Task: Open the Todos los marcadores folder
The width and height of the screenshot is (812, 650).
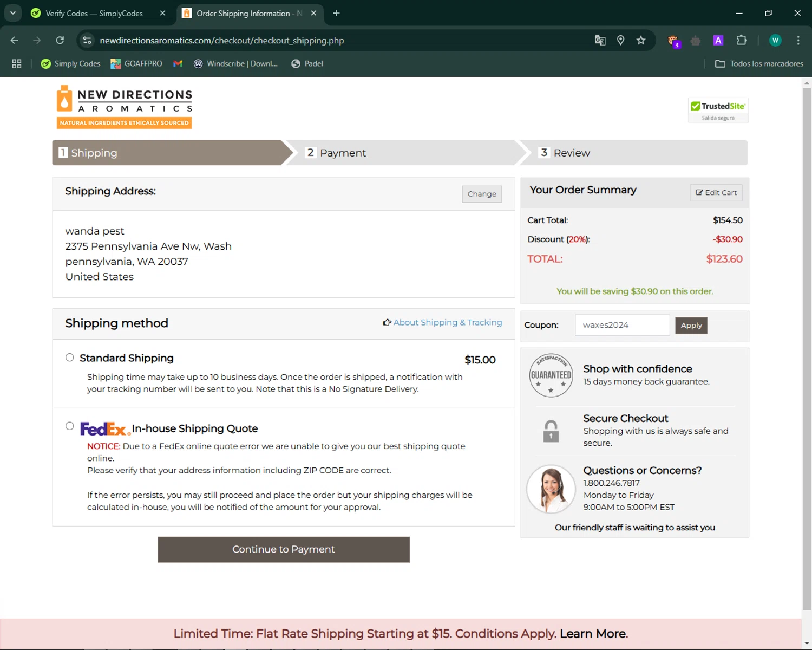Action: pyautogui.click(x=759, y=63)
